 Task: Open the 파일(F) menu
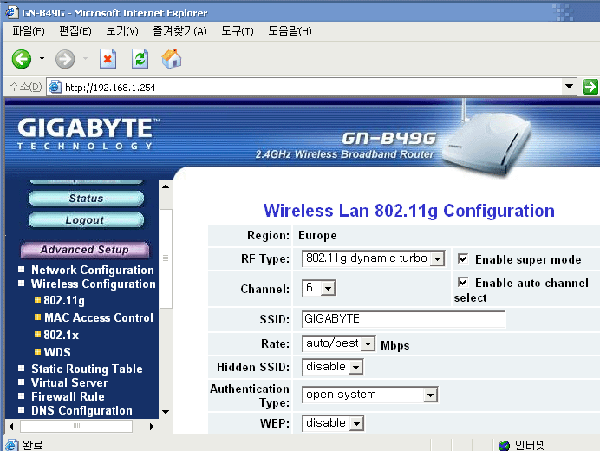point(28,31)
